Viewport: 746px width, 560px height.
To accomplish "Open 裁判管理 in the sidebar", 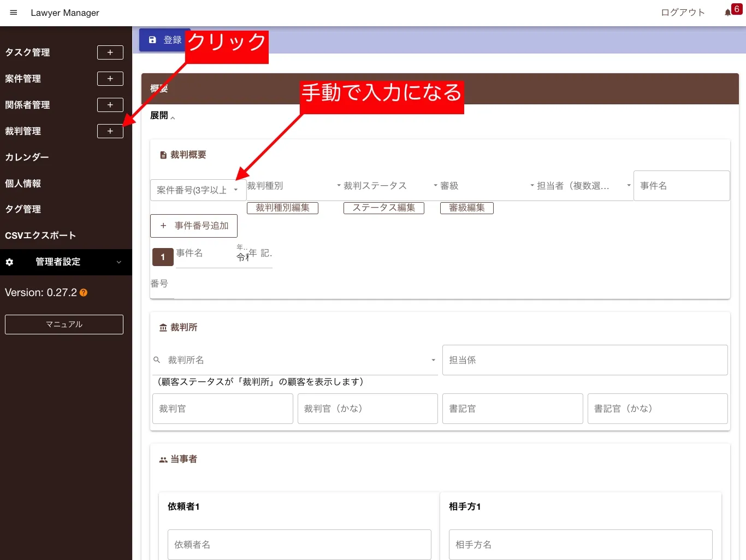I will pyautogui.click(x=23, y=131).
